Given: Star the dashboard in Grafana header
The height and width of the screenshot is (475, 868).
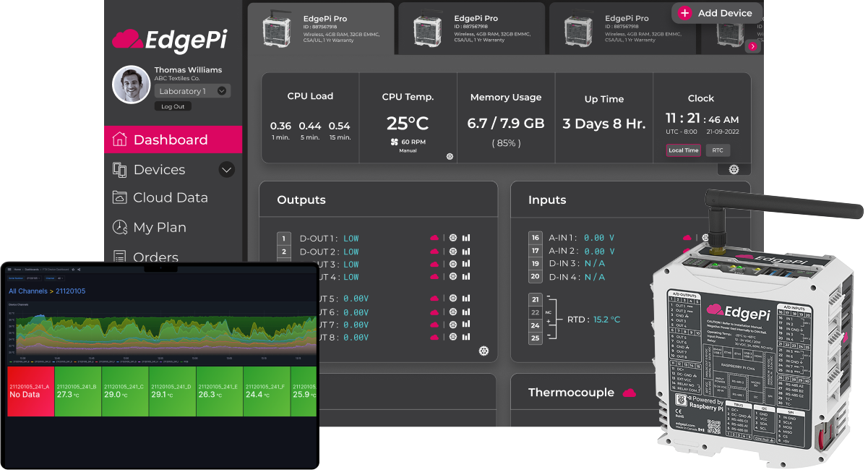Looking at the screenshot, I should coord(72,269).
